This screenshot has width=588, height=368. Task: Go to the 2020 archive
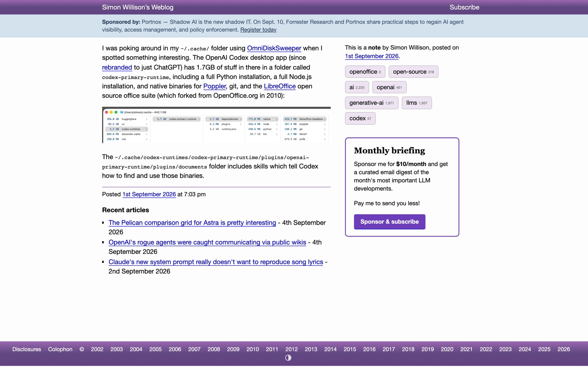tap(447, 349)
